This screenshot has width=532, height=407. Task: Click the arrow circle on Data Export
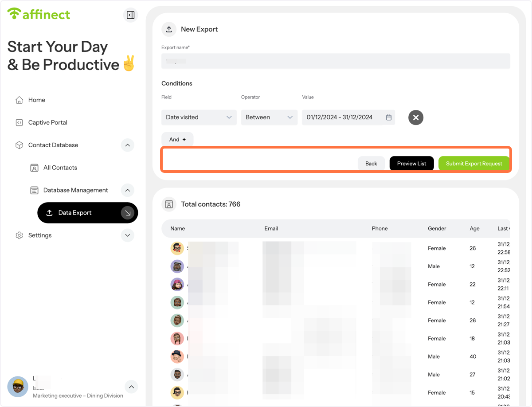[128, 213]
